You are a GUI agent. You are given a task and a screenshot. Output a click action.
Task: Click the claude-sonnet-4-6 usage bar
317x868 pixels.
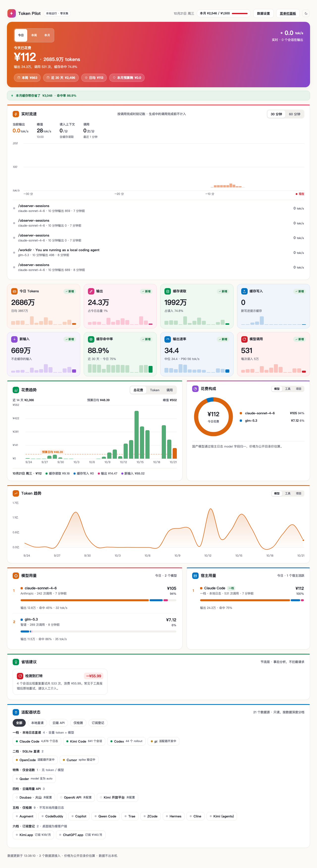pyautogui.click(x=99, y=600)
